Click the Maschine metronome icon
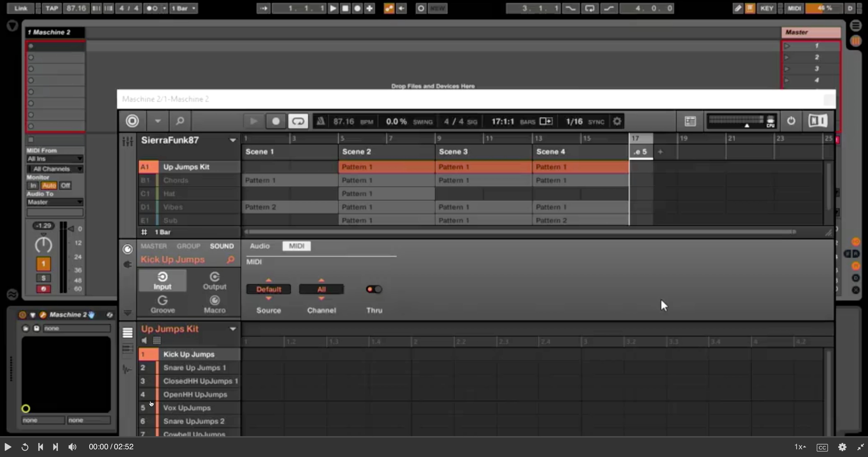 point(320,121)
